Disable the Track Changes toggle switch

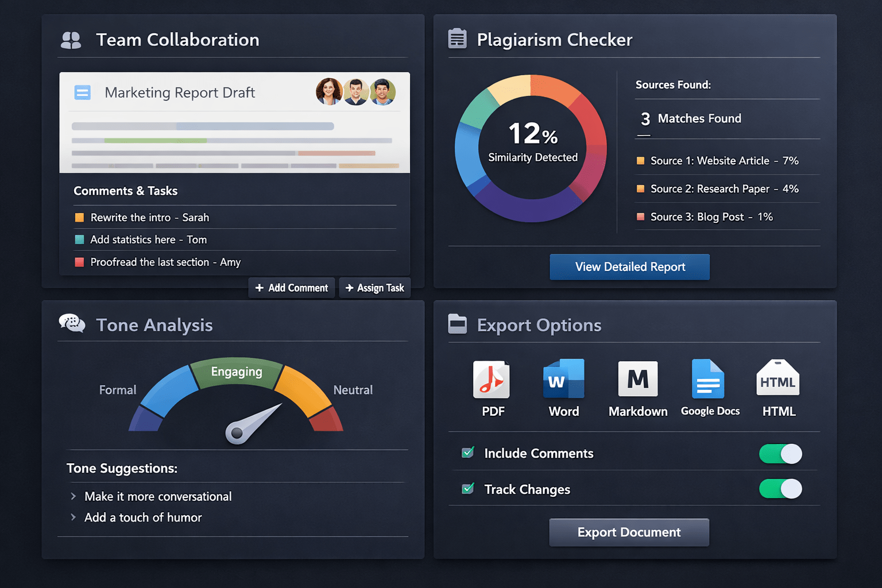pyautogui.click(x=780, y=489)
